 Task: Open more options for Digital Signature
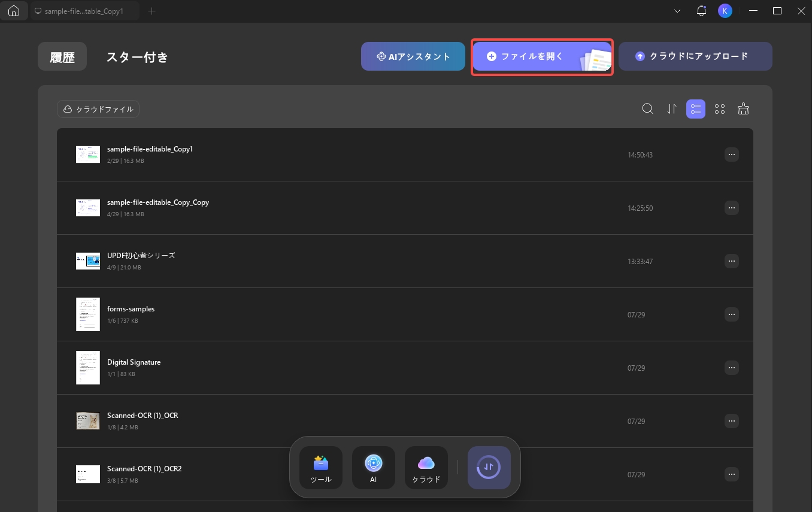[x=731, y=368]
